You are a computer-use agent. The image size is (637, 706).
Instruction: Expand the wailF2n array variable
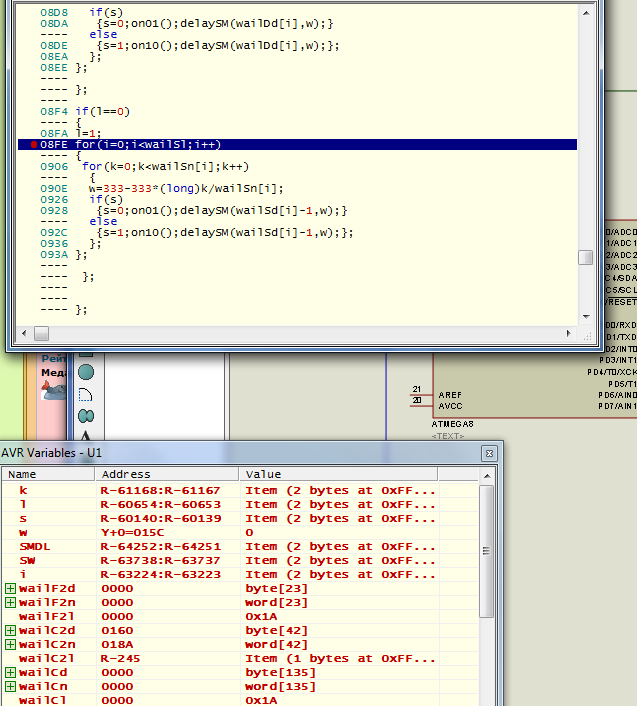10,603
